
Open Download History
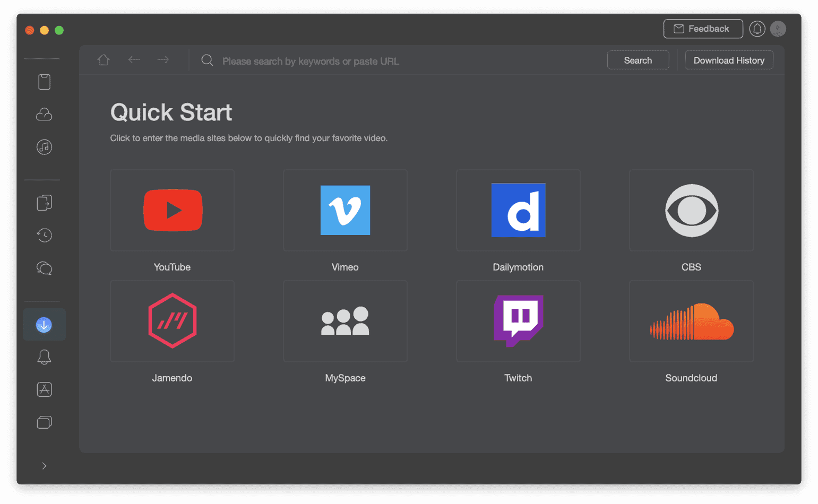728,60
